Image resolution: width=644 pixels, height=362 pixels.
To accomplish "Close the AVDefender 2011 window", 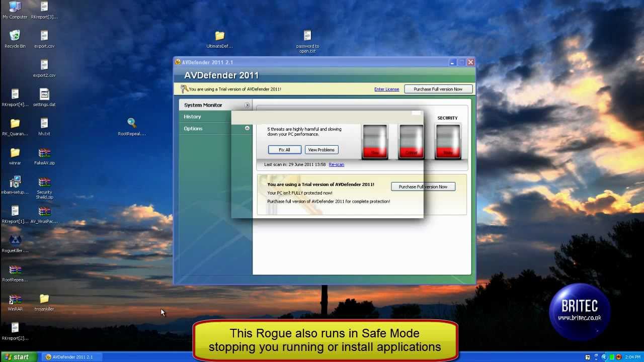I will tap(470, 62).
